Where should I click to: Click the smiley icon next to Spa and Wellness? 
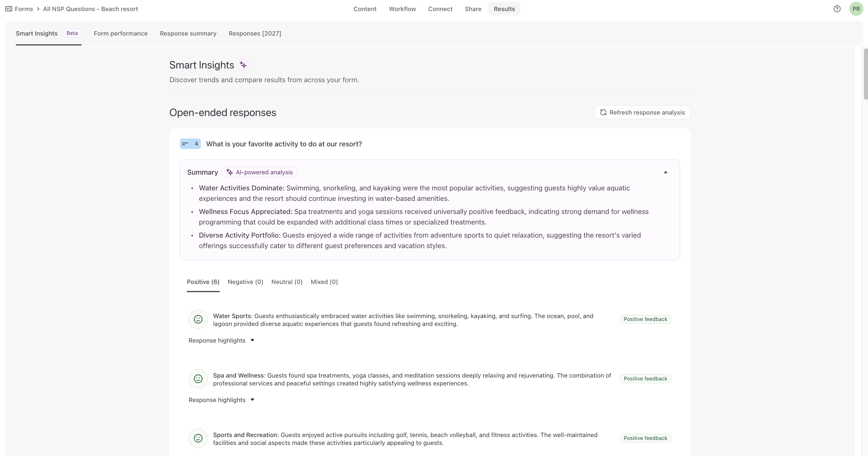point(198,378)
